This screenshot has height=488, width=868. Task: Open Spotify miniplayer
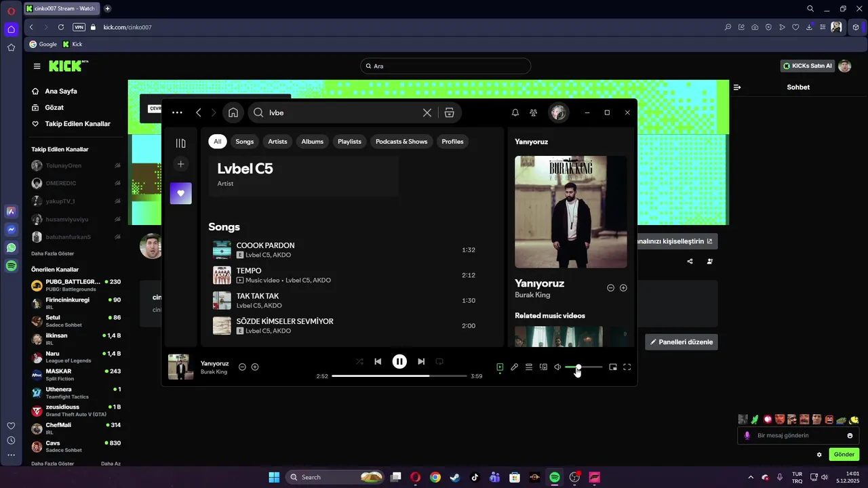pos(613,367)
